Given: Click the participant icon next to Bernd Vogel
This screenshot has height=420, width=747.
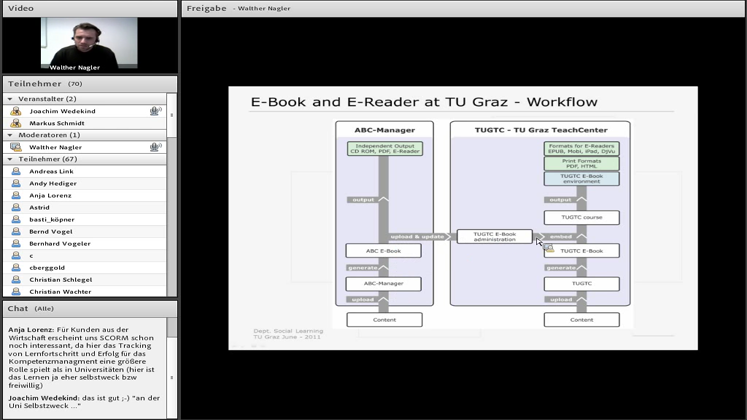Looking at the screenshot, I should pos(15,231).
